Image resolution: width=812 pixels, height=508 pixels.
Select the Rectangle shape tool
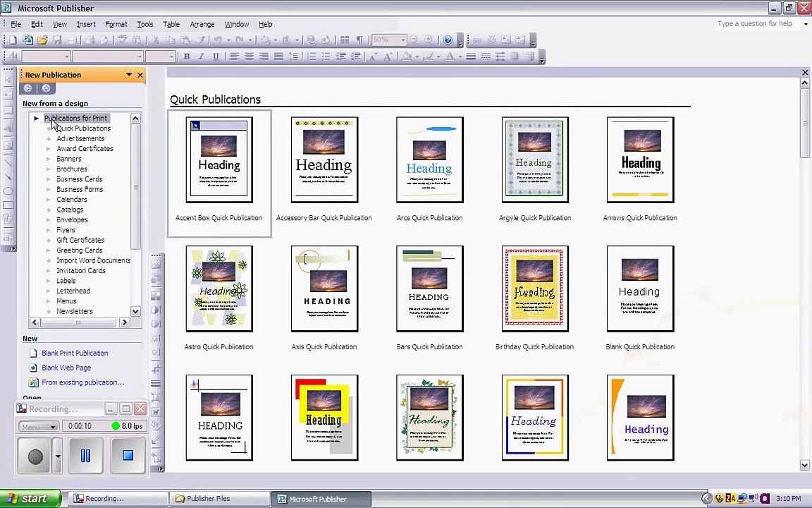coord(8,206)
